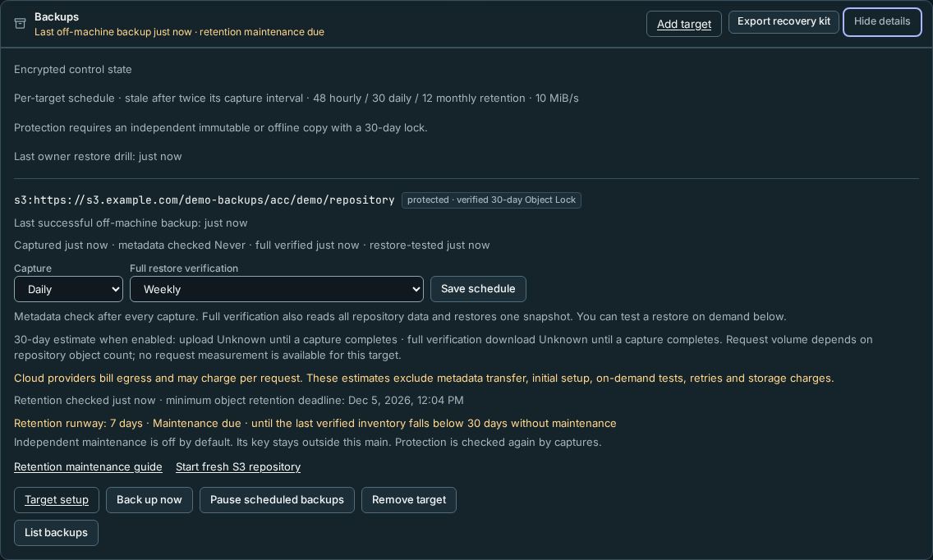
Task: Click the retention maintenance due status line
Action: click(x=179, y=32)
